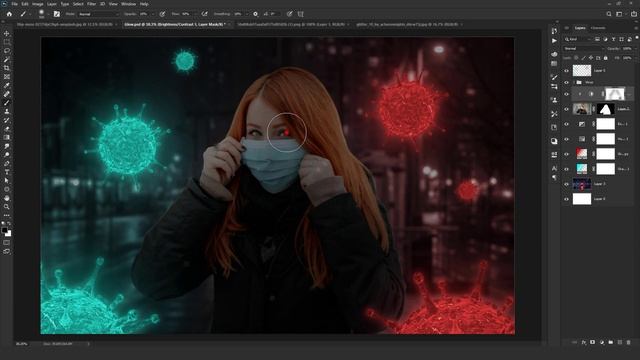This screenshot has height=360, width=640.
Task: Add a layer style with fx button
Action: pos(584,342)
